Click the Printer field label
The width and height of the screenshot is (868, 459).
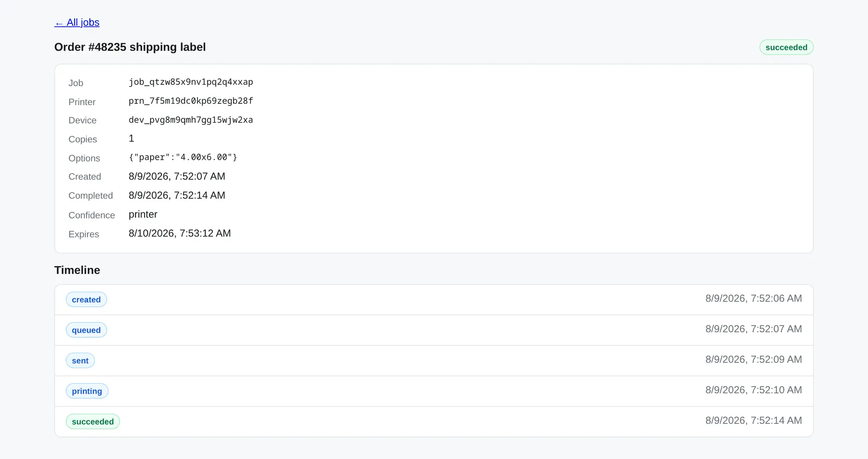82,102
